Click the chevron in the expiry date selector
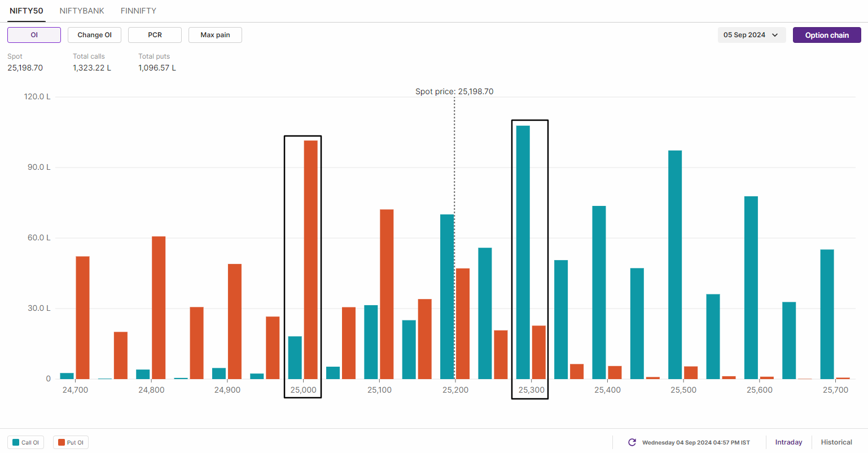868x453 pixels. point(775,35)
